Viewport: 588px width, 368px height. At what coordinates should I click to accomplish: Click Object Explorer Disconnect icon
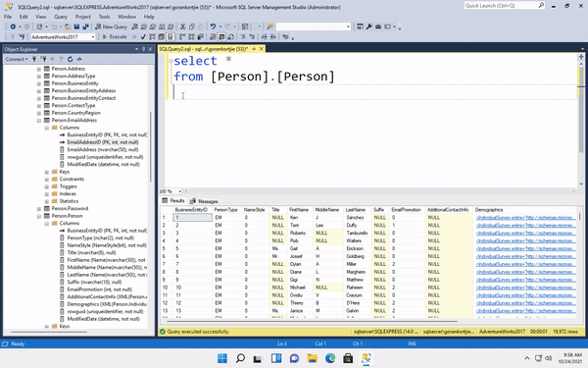43,59
